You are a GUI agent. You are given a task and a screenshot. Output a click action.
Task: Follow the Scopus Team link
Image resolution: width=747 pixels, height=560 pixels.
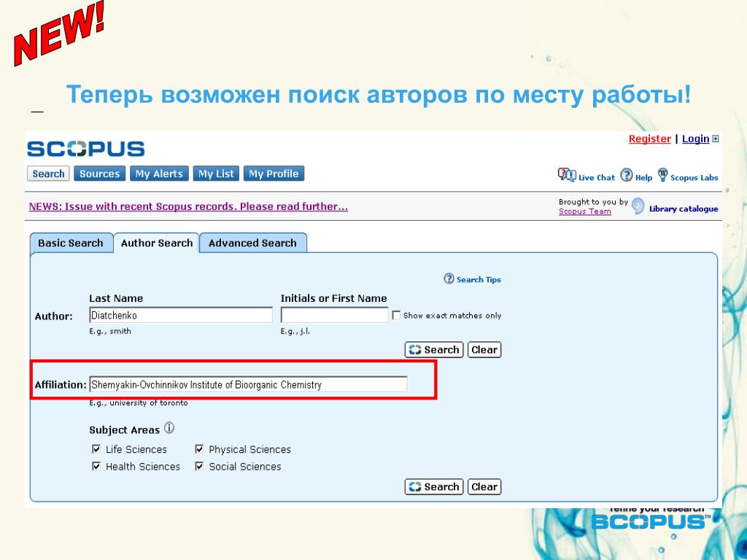pos(585,211)
